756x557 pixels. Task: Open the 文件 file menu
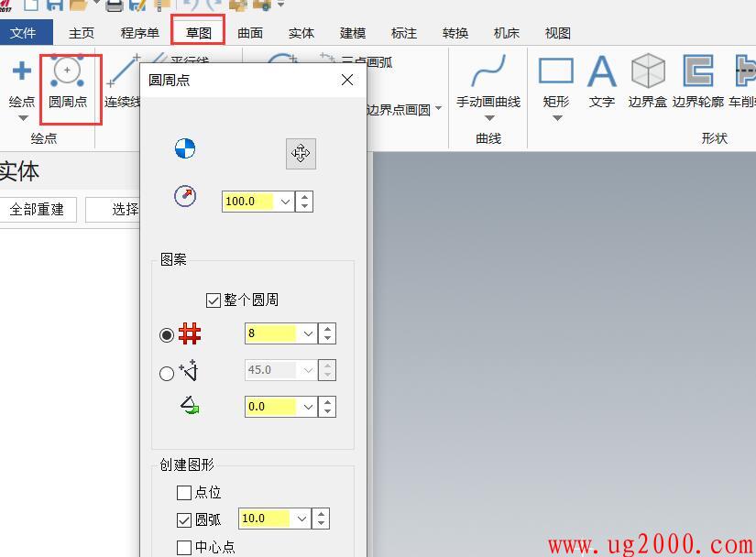point(24,33)
